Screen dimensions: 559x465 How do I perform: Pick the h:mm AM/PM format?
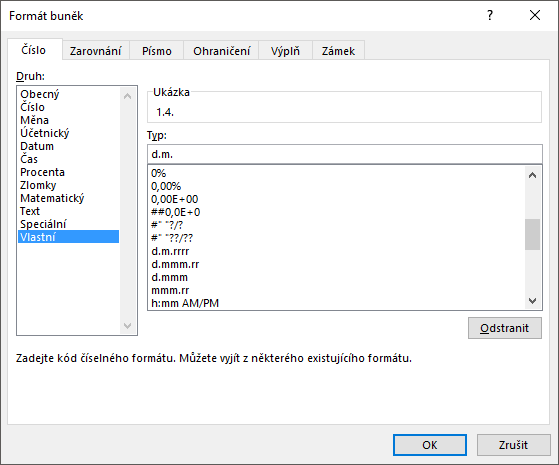tap(185, 303)
